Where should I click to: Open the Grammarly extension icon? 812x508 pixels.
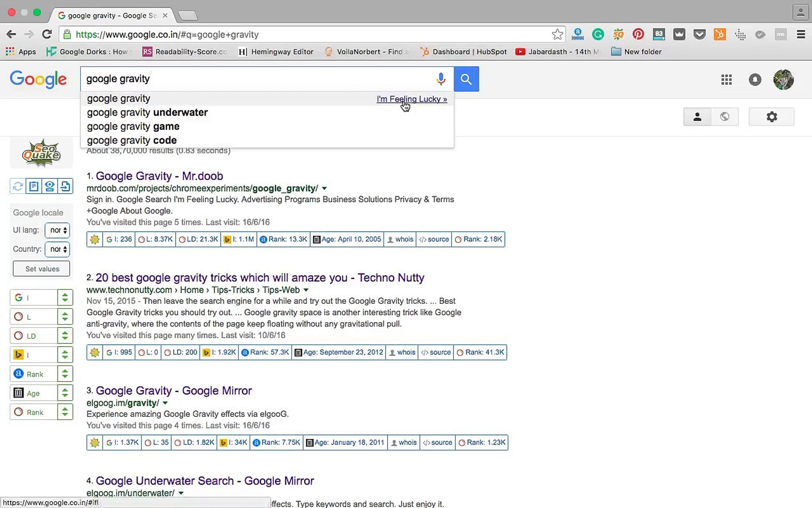click(598, 34)
